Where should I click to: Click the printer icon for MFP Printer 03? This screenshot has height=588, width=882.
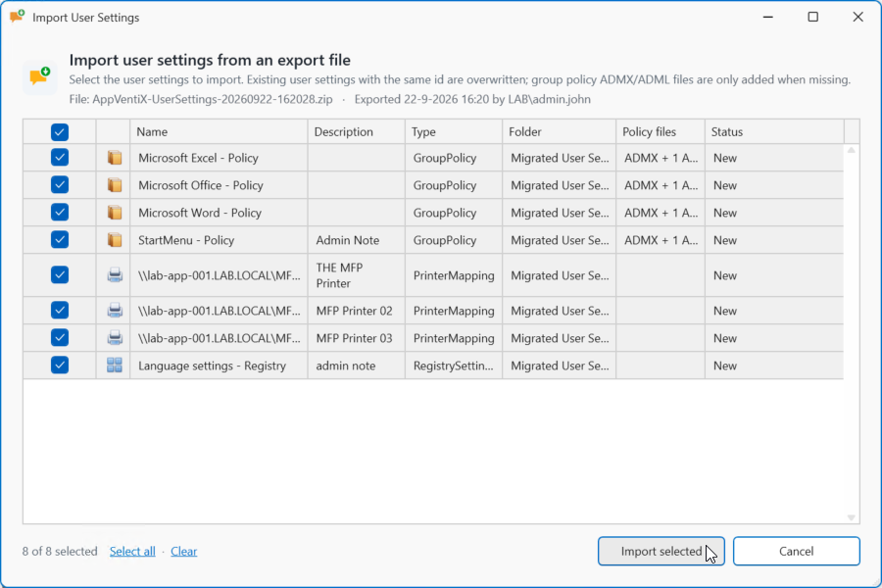115,338
